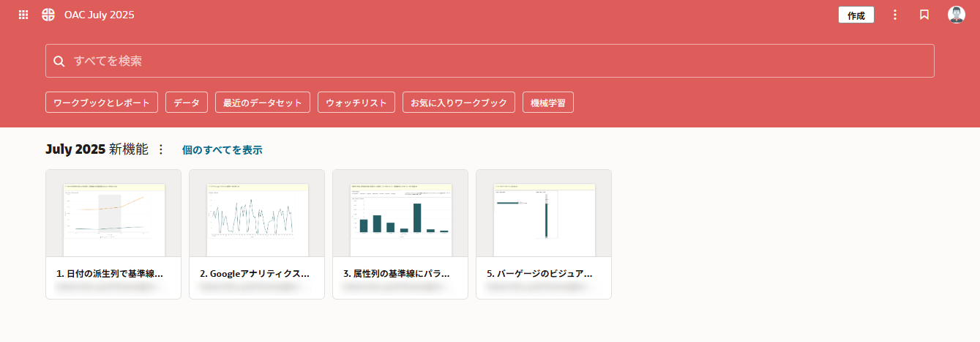Open the 5. バーゲージのビジュア workbook thumbnail
Image resolution: width=980 pixels, height=342 pixels.
tap(544, 213)
